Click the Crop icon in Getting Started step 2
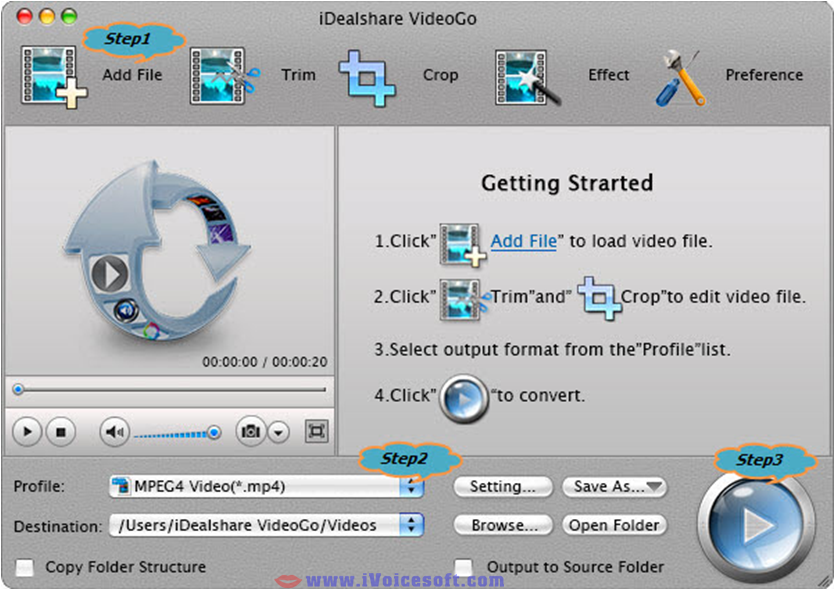 599,298
